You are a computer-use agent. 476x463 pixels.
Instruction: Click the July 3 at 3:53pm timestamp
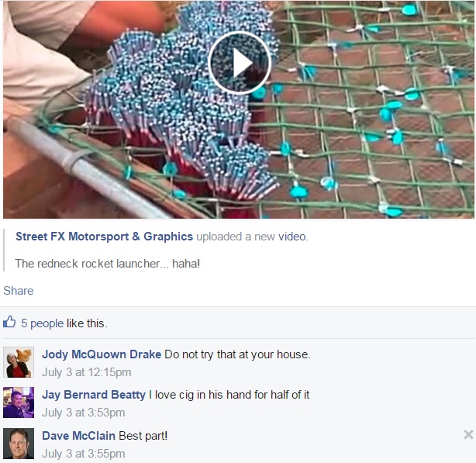[84, 413]
